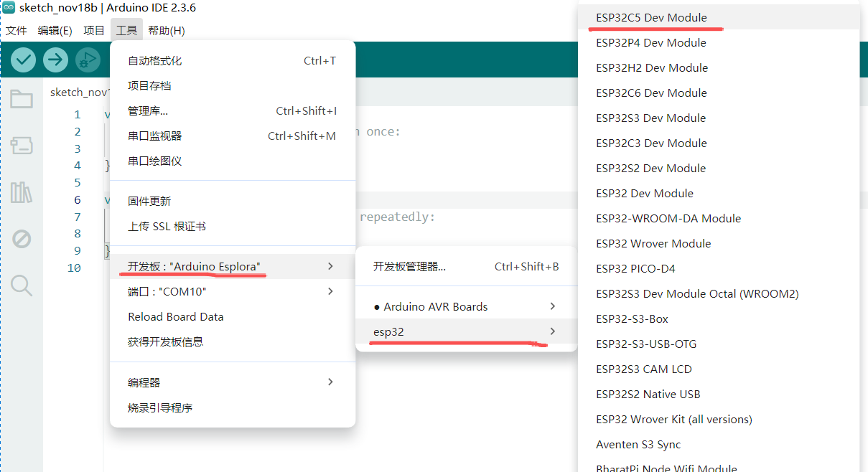The height and width of the screenshot is (472, 868).
Task: Open the Debug sidebar icon
Action: coord(22,239)
